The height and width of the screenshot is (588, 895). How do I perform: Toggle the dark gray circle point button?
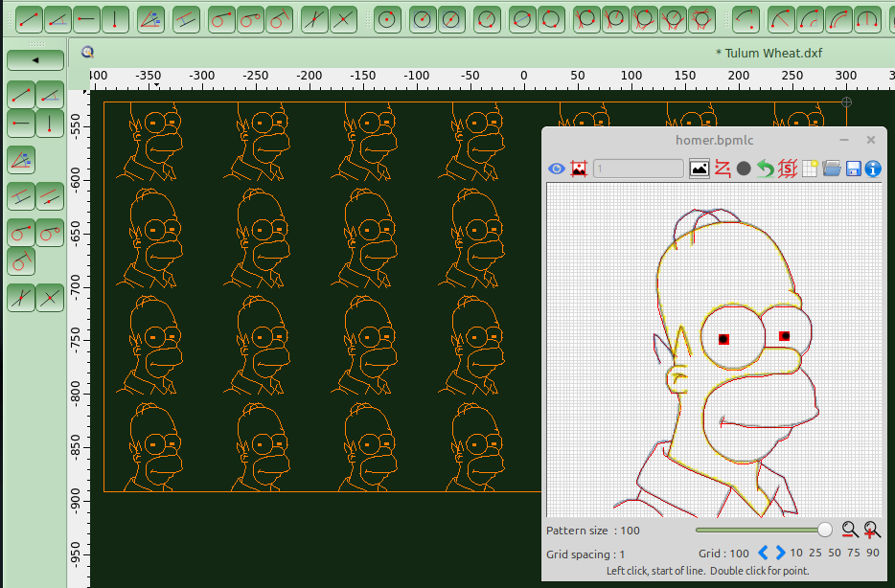point(744,169)
